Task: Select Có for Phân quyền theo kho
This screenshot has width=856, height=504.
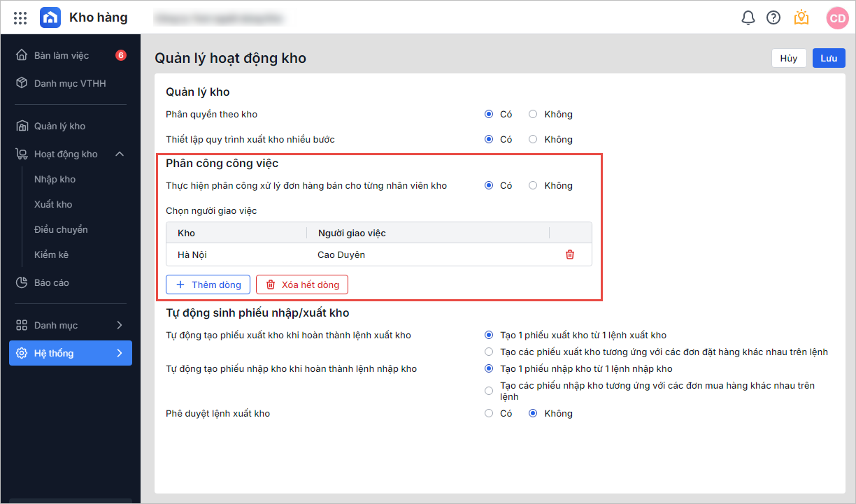Action: (x=489, y=114)
